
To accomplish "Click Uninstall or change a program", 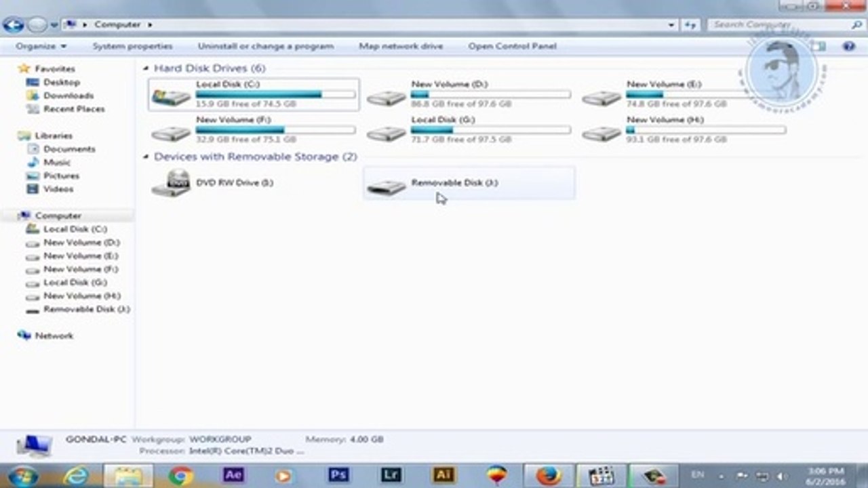I will coord(266,46).
